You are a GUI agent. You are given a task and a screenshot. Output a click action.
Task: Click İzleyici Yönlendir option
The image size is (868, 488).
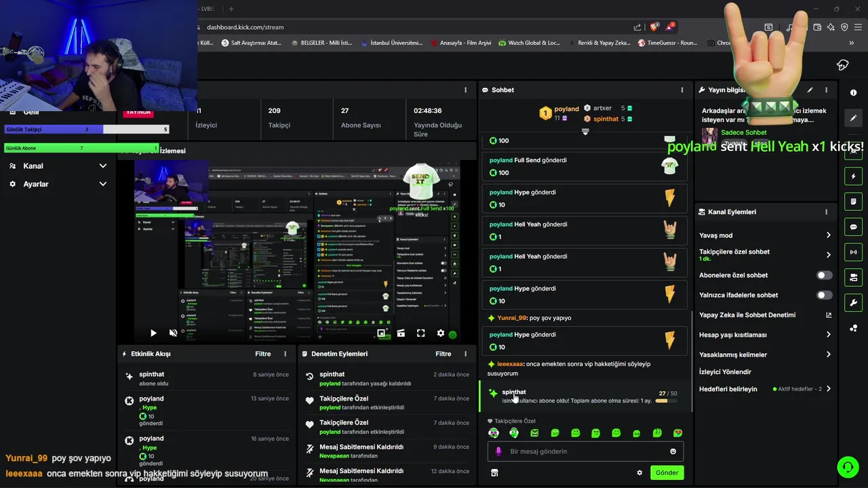click(725, 371)
